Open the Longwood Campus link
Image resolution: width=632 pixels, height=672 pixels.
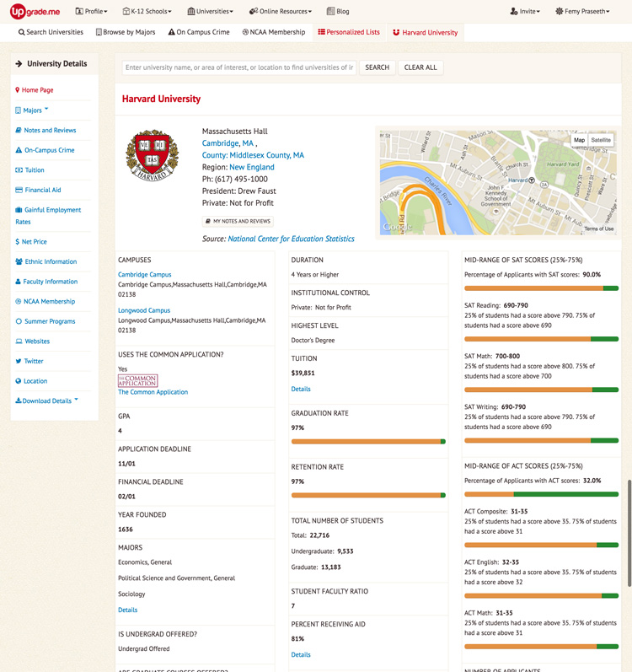point(144,310)
